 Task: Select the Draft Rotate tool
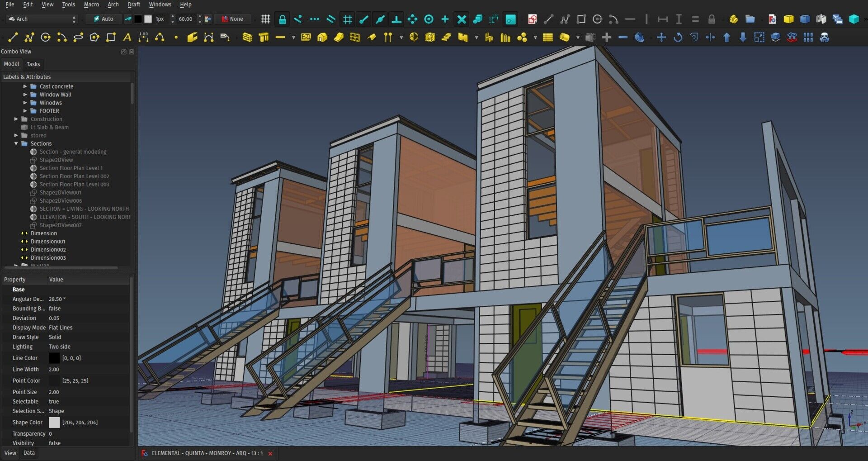click(678, 38)
